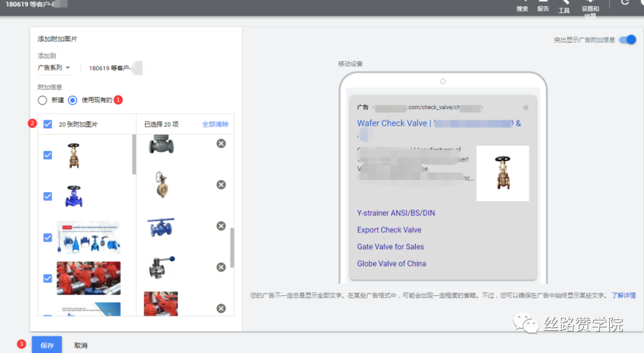Viewport: 644px width, 353px height.
Task: Uncheck the blue valves banner image
Action: 48,237
